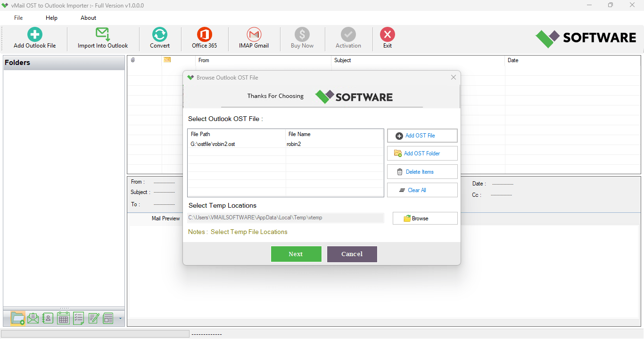
Task: Click the Activation toolbar icon
Action: (x=348, y=34)
